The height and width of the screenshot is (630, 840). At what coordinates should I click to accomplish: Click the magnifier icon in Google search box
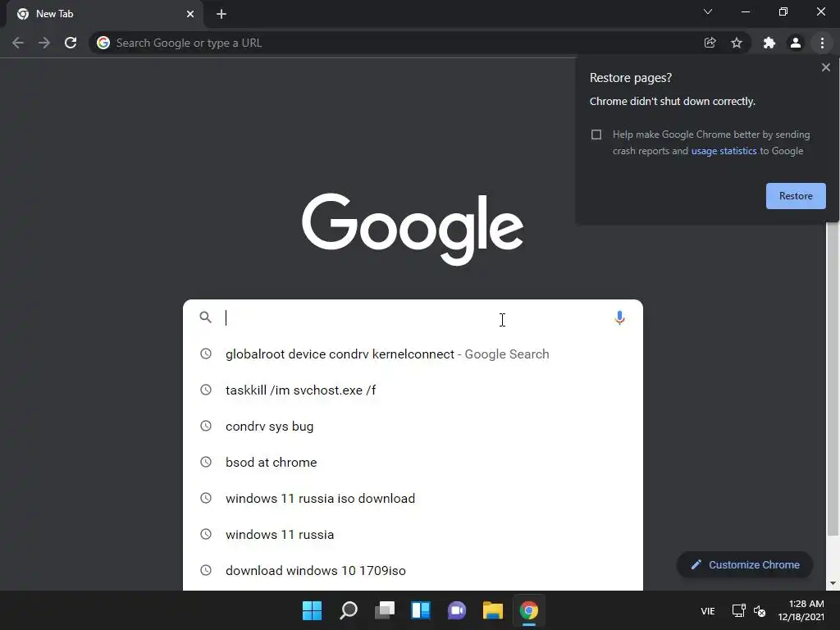[x=206, y=317]
